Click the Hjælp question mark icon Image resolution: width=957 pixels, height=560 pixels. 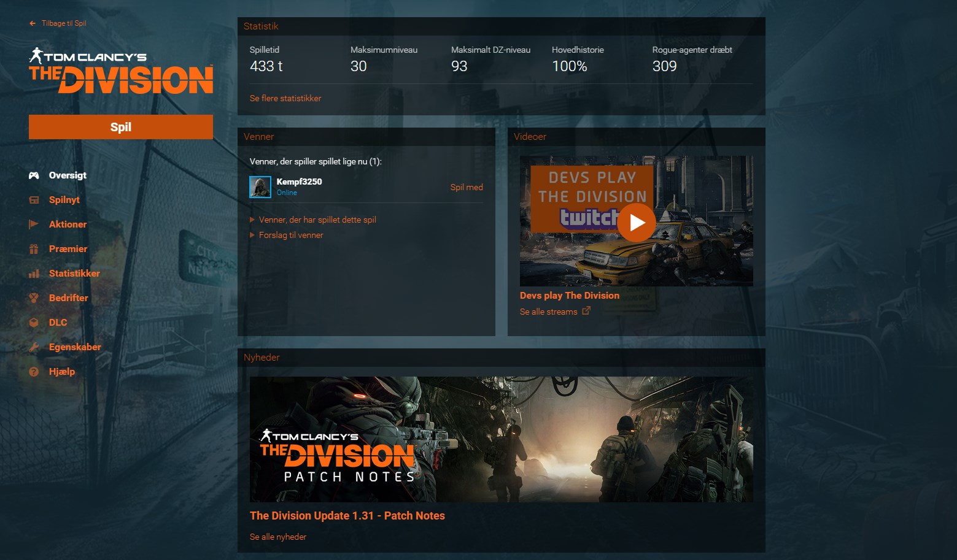pos(34,372)
